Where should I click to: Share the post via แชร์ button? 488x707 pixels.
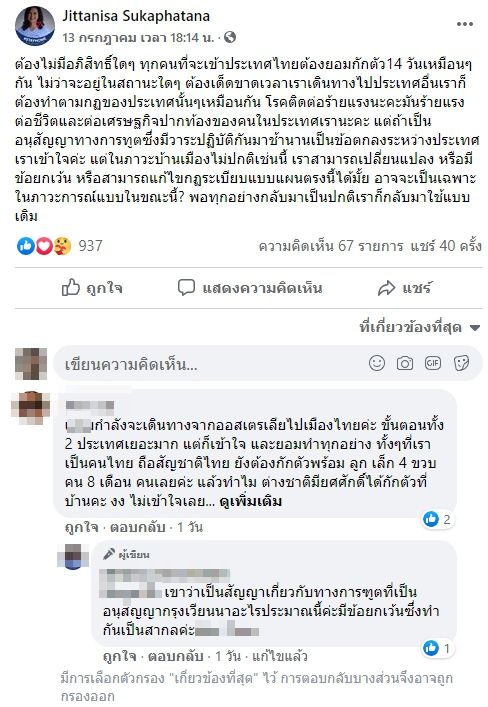click(405, 288)
